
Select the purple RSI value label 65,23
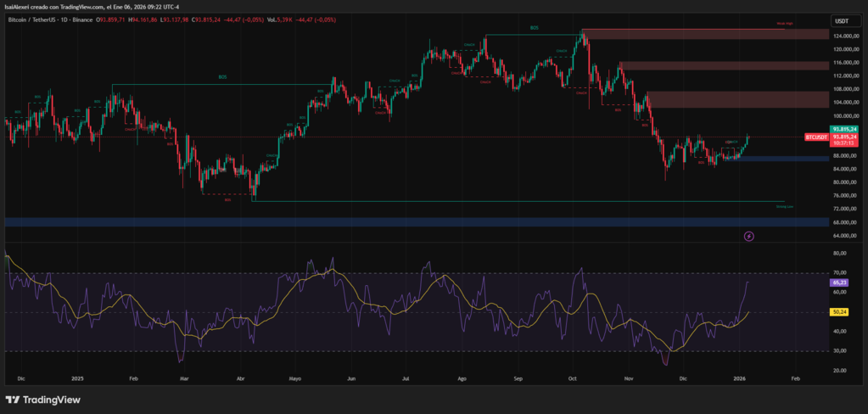(x=843, y=282)
